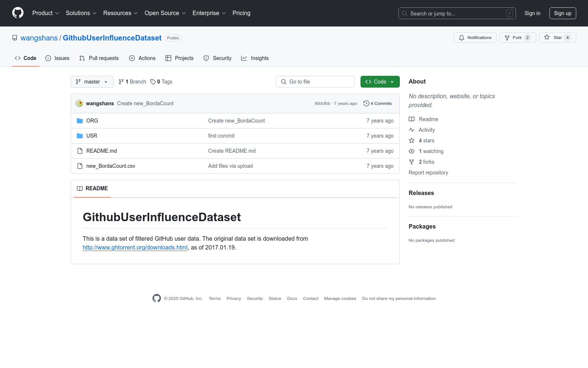Click the Sign up button
This screenshot has width=588, height=368.
pos(563,13)
